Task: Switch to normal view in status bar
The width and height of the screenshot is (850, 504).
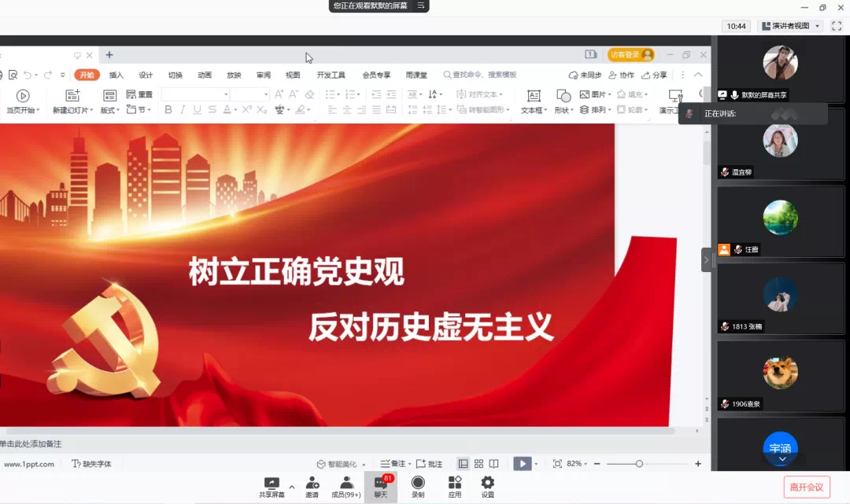Action: tap(464, 464)
